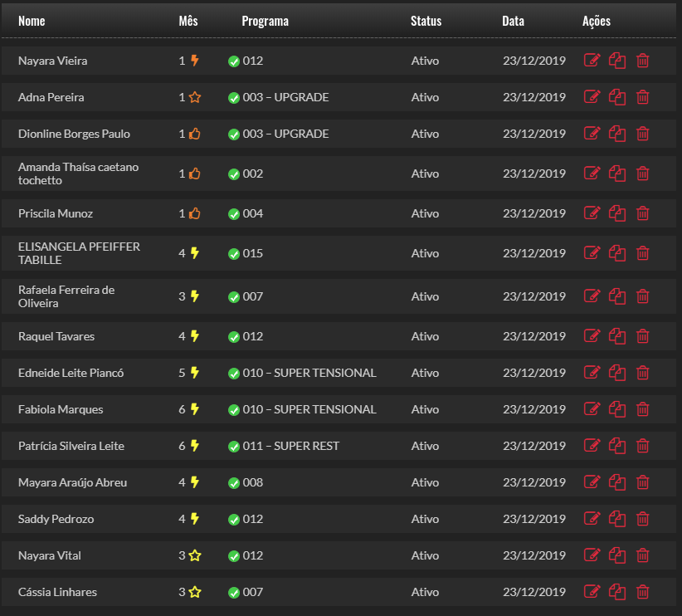This screenshot has width=682, height=616.
Task: Open the Edneide Leite Piancó name link
Action: [x=71, y=373]
